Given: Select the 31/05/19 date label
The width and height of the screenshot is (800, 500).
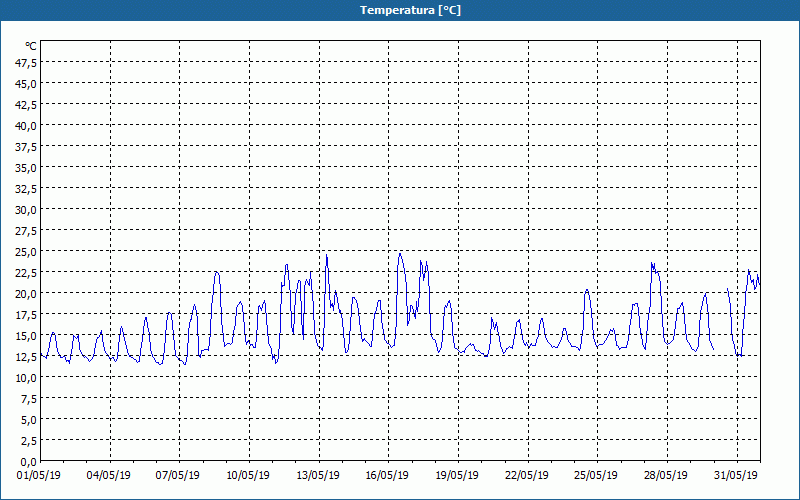Looking at the screenshot, I should 736,476.
